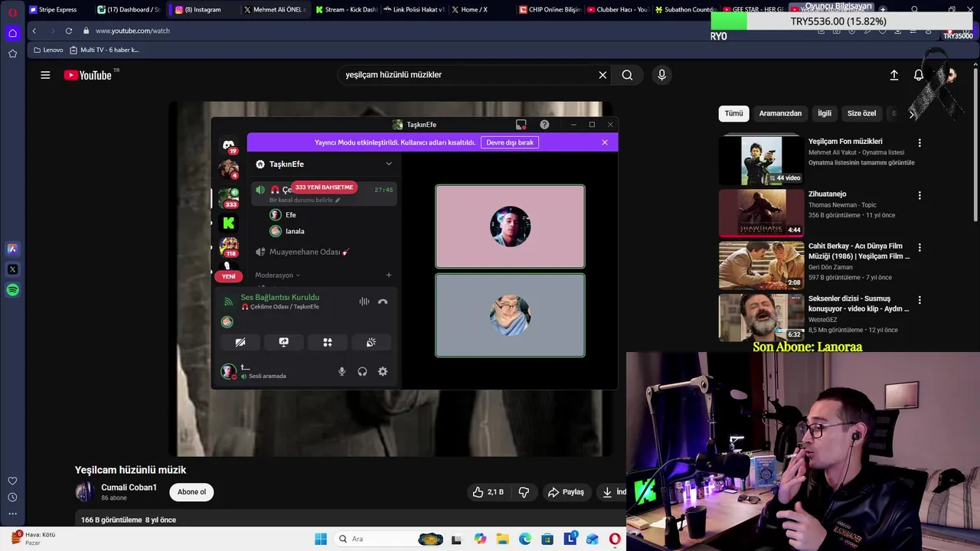The width and height of the screenshot is (980, 551).
Task: Like the video showing 2,1 B
Action: pyautogui.click(x=488, y=492)
